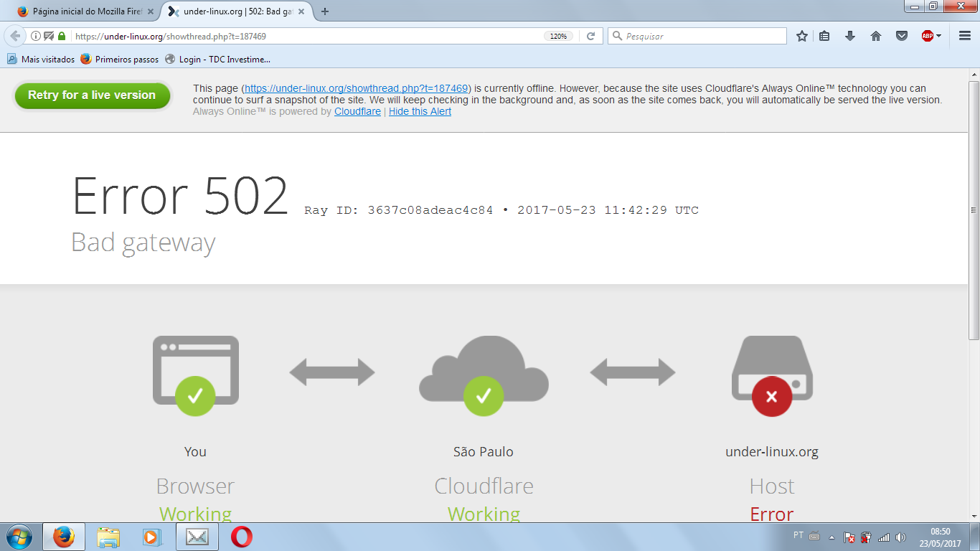Open site information via the circled i icon

pos(36,36)
